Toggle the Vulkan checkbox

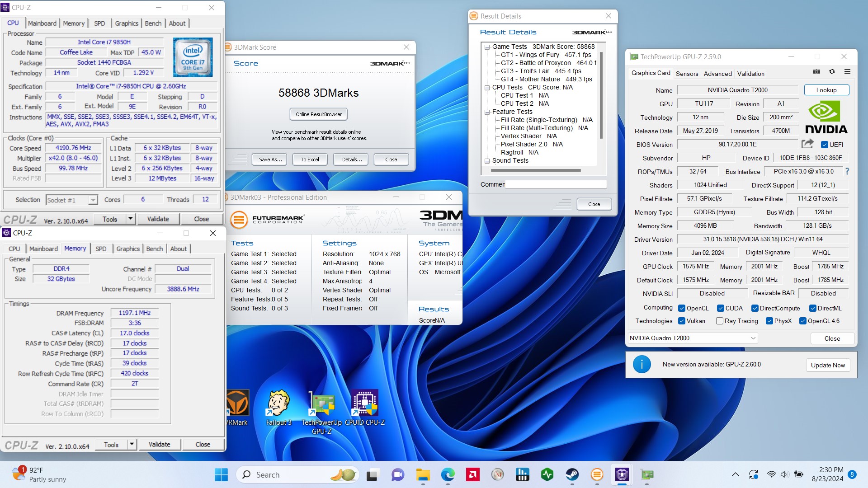[x=682, y=321]
